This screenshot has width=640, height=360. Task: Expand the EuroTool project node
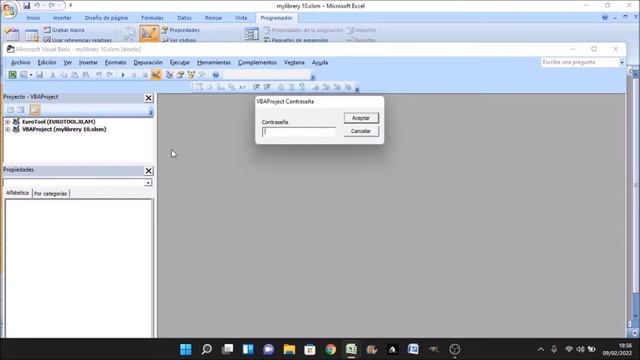click(7, 122)
